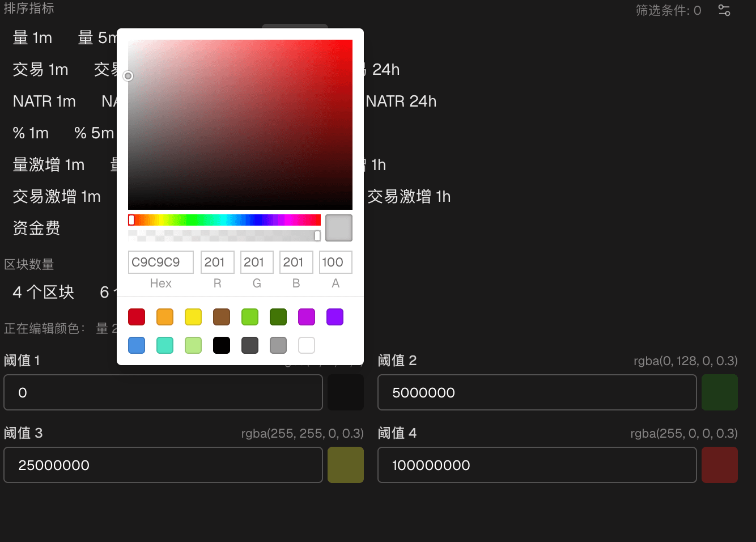Open the filter settings sliders icon
756x542 pixels.
(724, 10)
